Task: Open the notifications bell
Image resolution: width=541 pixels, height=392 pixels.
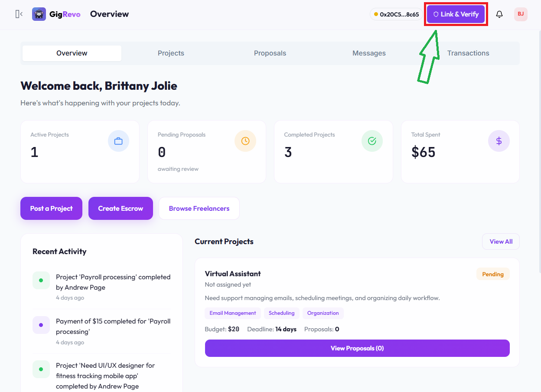Action: 499,14
